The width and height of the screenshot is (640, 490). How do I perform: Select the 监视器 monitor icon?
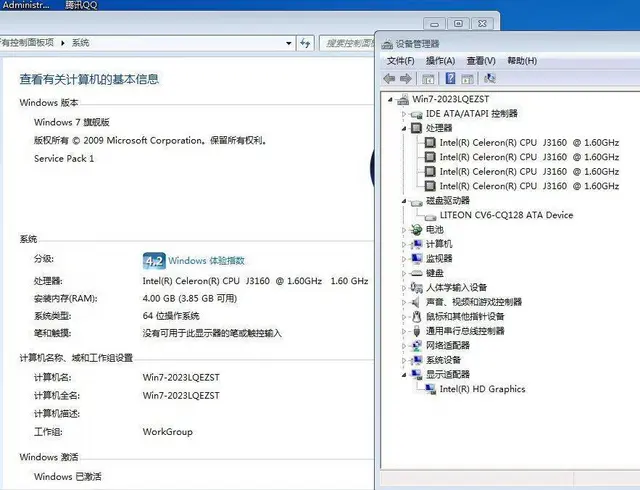(416, 258)
